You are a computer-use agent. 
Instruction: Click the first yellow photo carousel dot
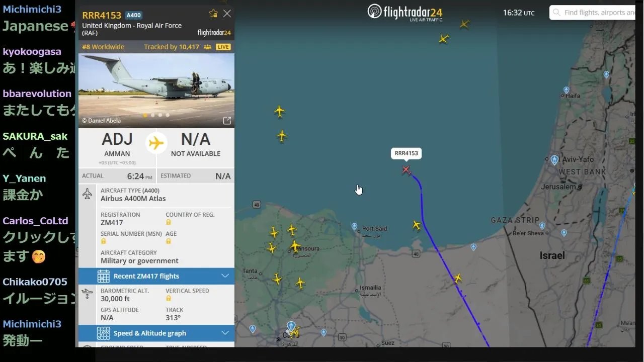145,115
